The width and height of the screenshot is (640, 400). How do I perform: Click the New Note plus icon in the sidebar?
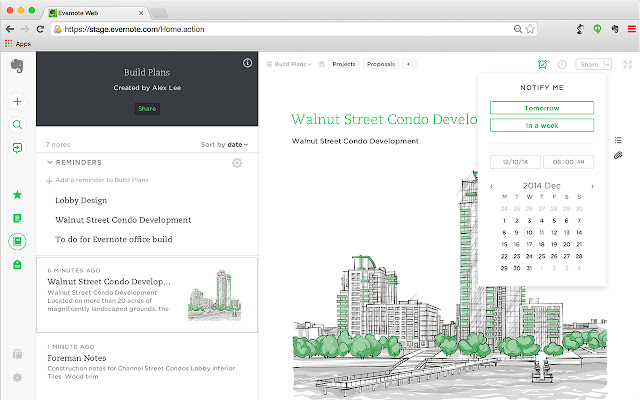tap(17, 101)
